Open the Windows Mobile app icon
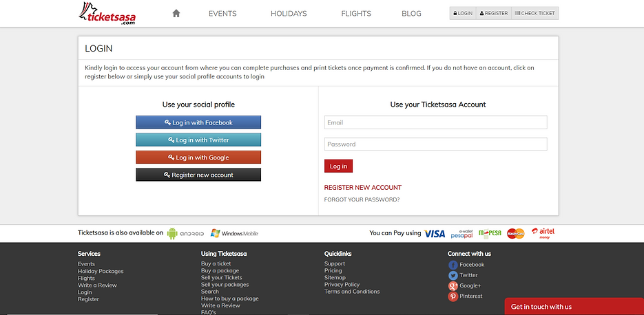The height and width of the screenshot is (315, 644). coord(234,233)
